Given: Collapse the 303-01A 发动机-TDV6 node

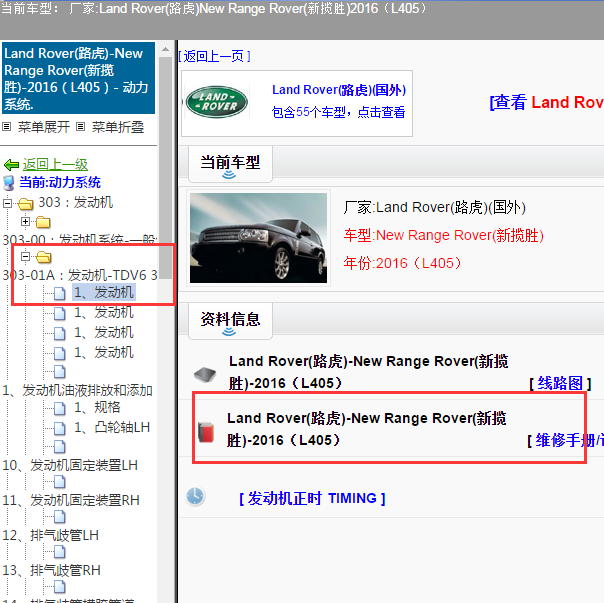Looking at the screenshot, I should [25, 256].
